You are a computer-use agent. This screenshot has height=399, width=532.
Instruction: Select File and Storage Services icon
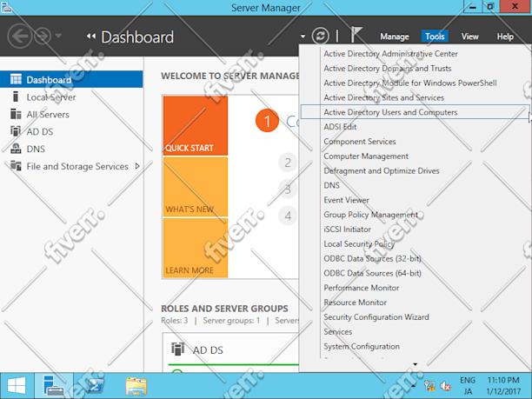coord(16,166)
